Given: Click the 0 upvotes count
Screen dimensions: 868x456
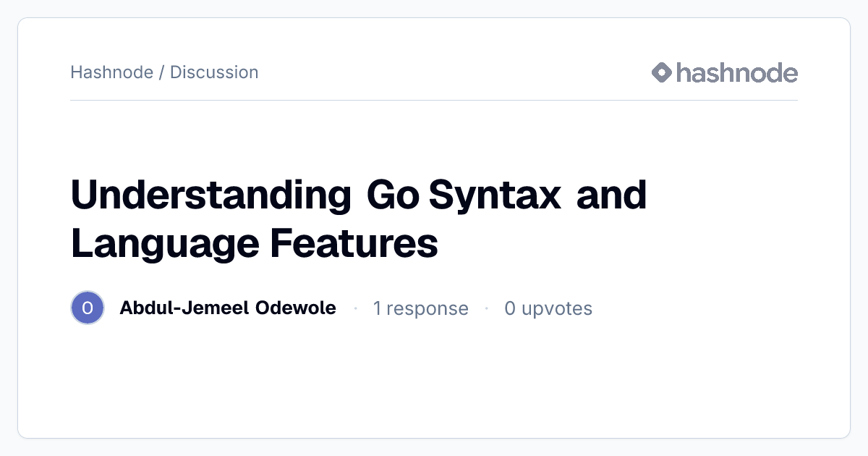Looking at the screenshot, I should point(548,309).
